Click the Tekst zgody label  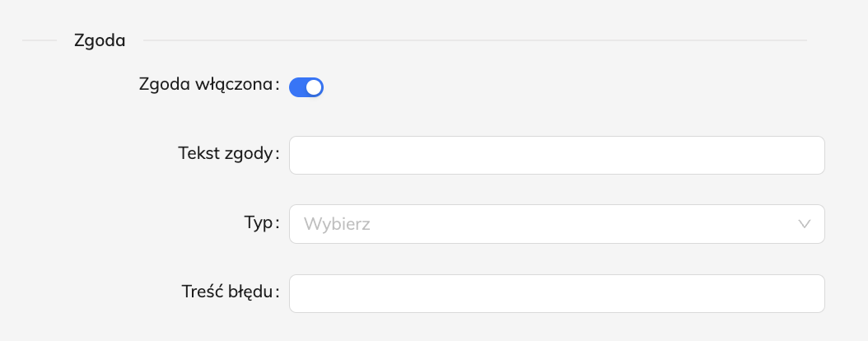pyautogui.click(x=226, y=153)
